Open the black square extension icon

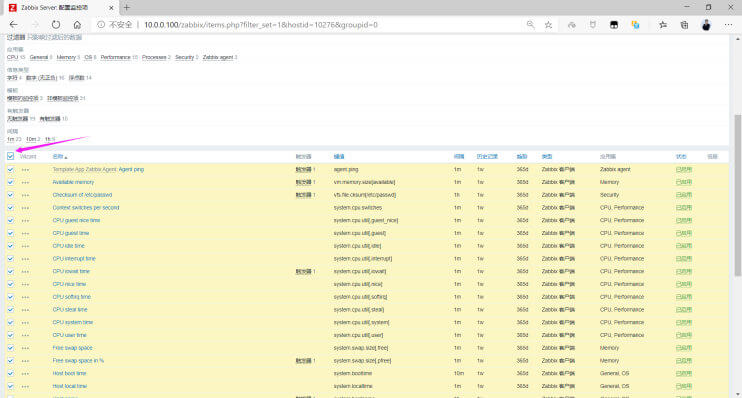tap(614, 25)
